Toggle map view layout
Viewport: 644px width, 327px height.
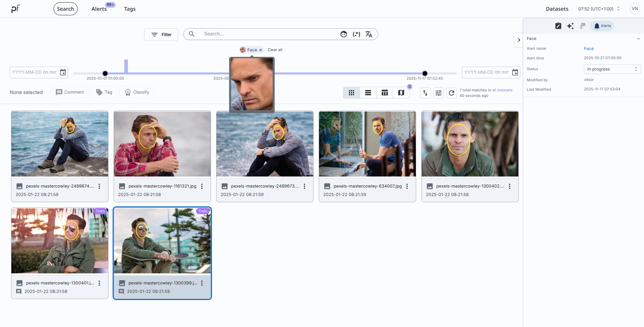coord(401,93)
